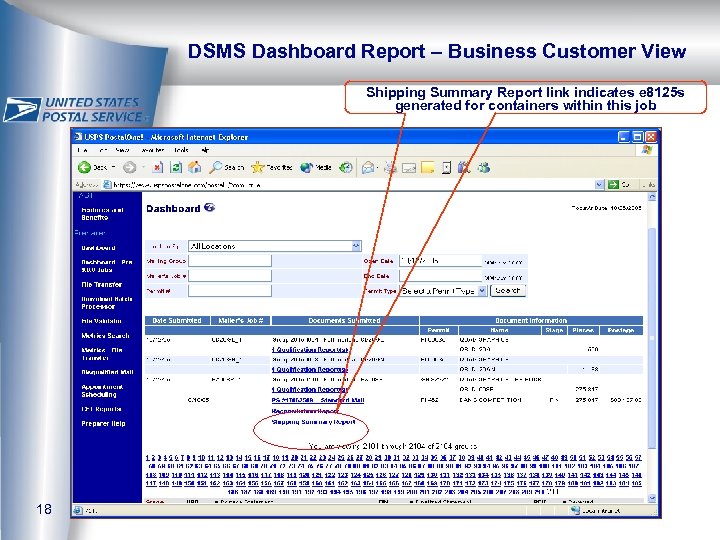This screenshot has height=540, width=720.
Task: Expand the All Locations dropdown
Action: pyautogui.click(x=356, y=246)
